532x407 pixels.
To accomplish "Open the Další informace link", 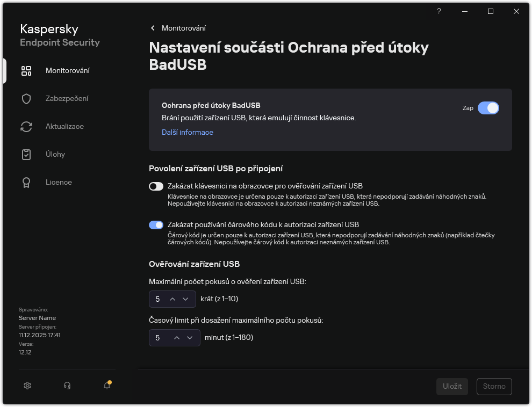I will pyautogui.click(x=187, y=132).
